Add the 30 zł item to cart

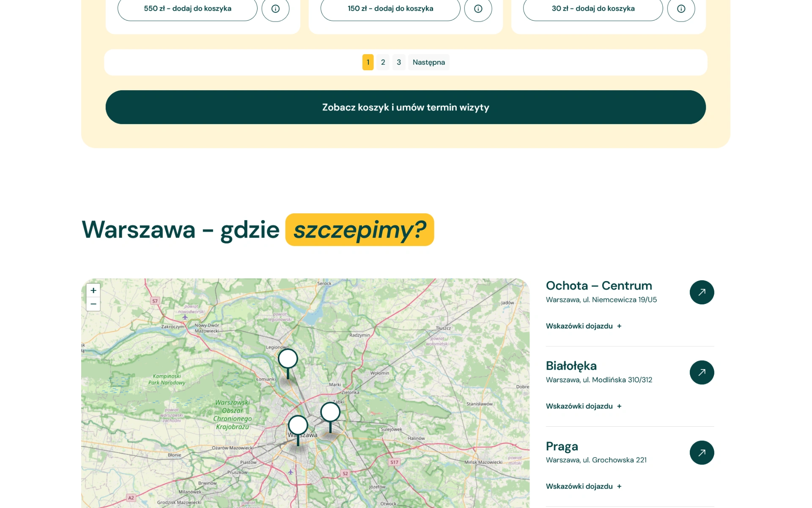pyautogui.click(x=593, y=8)
